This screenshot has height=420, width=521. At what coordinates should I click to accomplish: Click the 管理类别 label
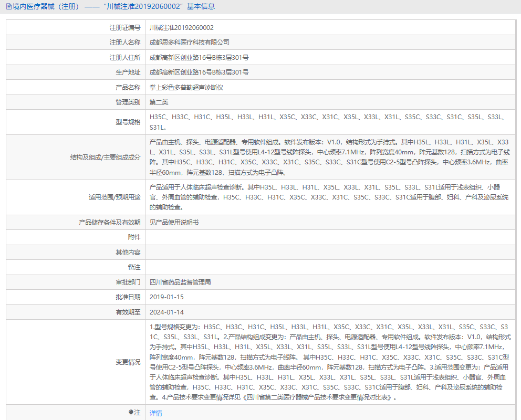(x=128, y=102)
